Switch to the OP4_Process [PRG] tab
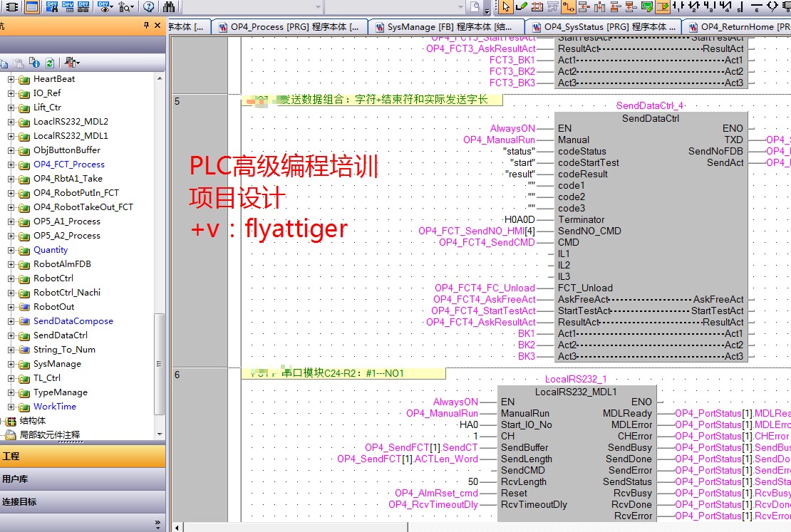Viewport: 791px width, 532px height. tap(289, 27)
